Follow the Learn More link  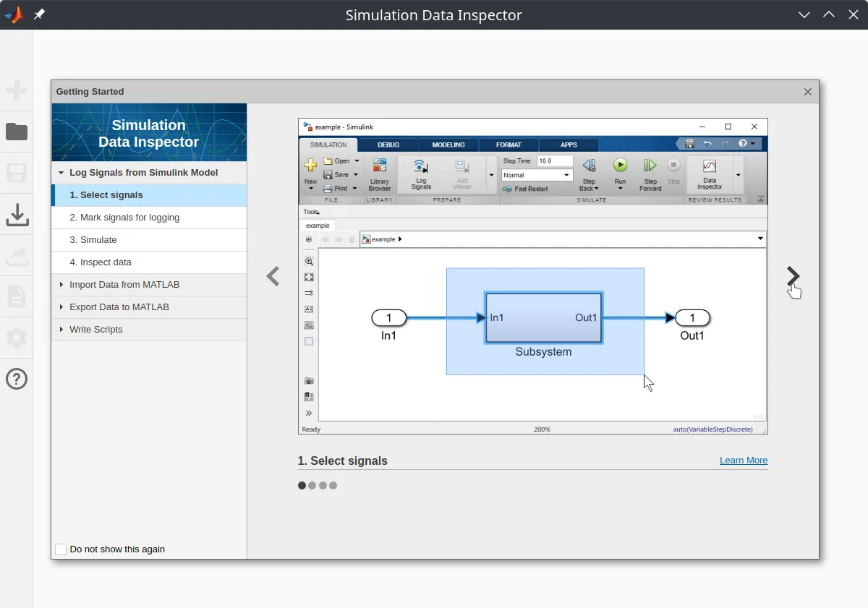click(x=744, y=461)
